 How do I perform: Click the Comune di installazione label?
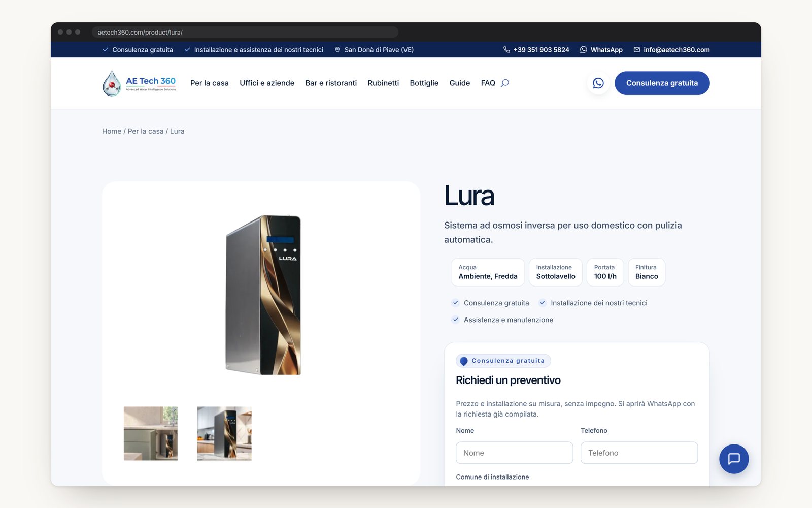[492, 477]
